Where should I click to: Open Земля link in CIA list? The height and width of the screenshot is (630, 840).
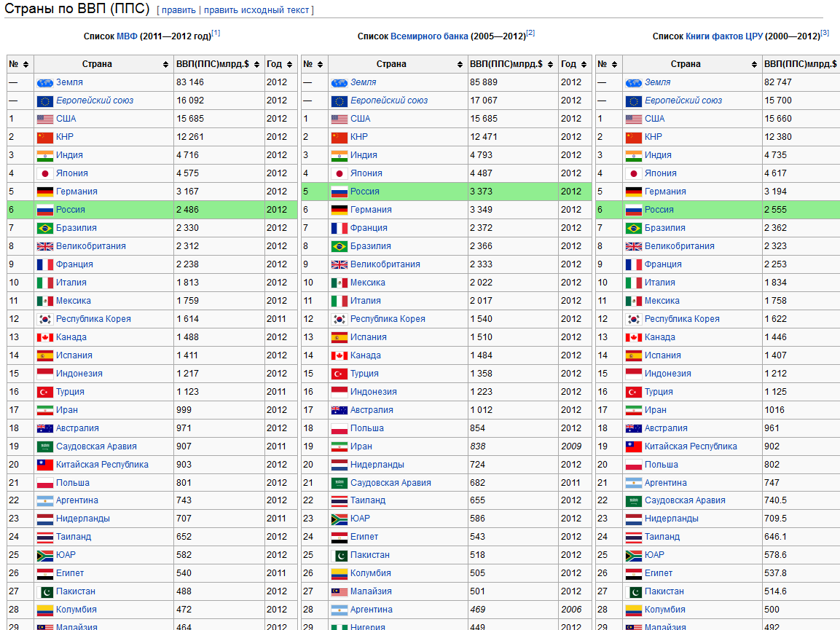tap(657, 82)
